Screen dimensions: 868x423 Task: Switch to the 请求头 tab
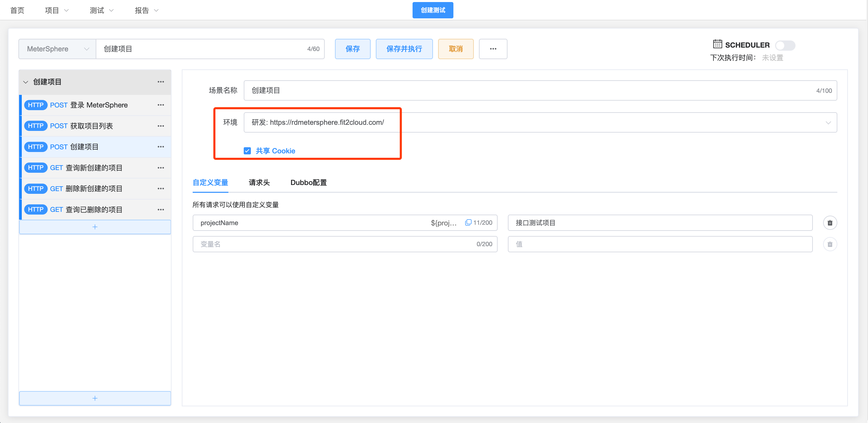(259, 183)
